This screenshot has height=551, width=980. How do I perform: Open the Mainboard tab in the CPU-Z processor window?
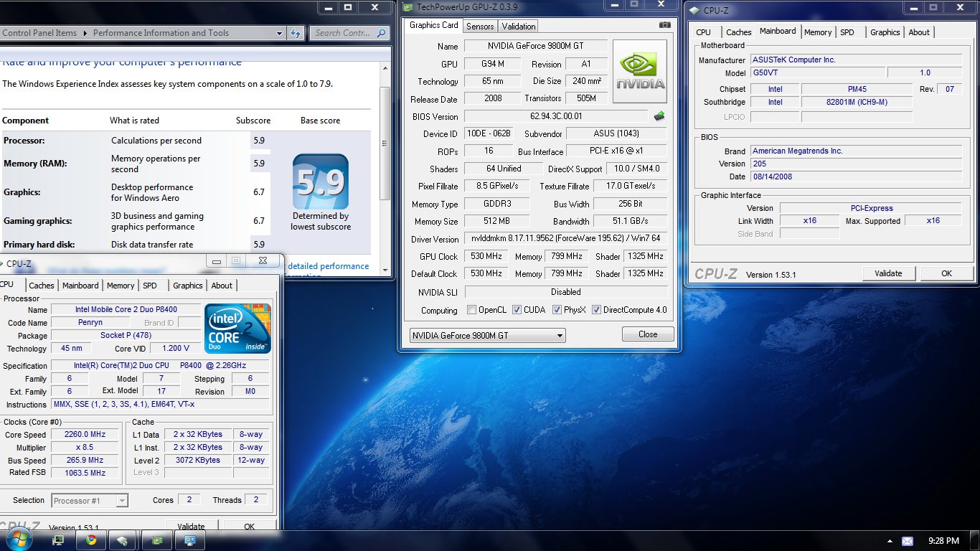[x=80, y=286]
